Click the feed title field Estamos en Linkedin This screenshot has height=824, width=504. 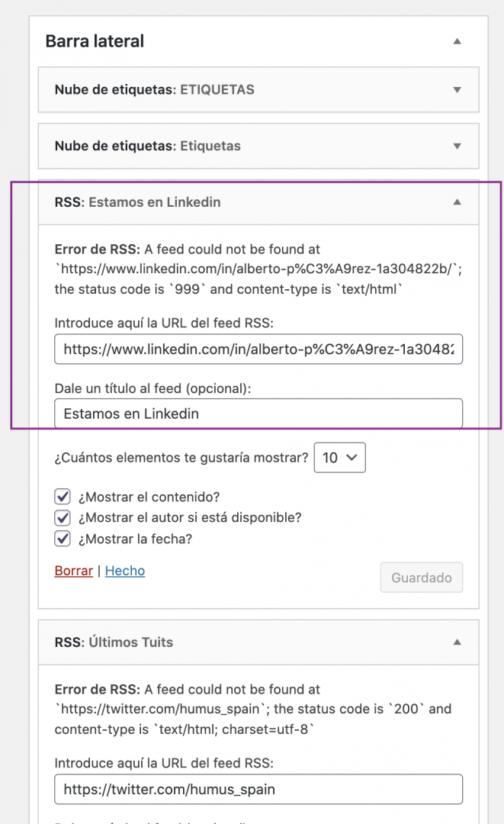coord(258,414)
